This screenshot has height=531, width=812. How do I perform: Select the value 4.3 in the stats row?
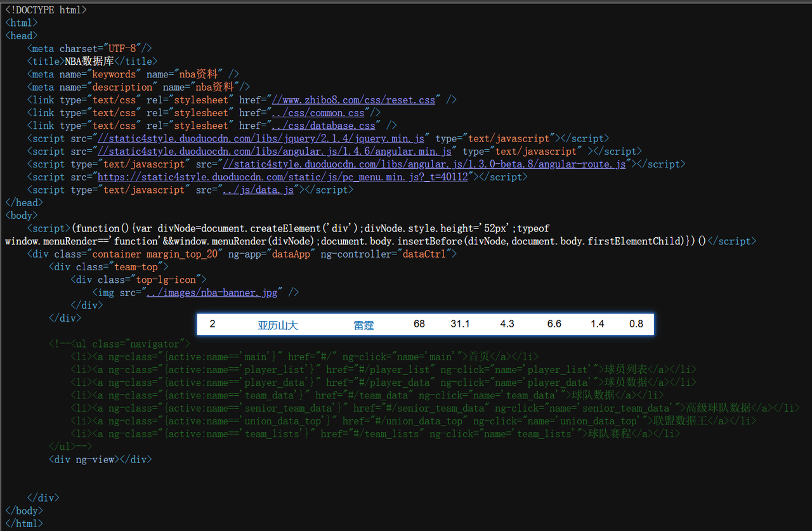(507, 324)
